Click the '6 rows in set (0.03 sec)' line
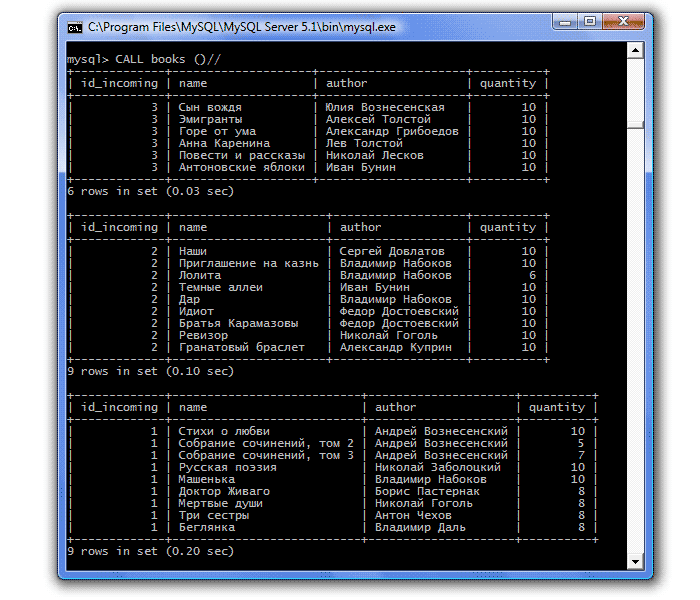 (150, 191)
